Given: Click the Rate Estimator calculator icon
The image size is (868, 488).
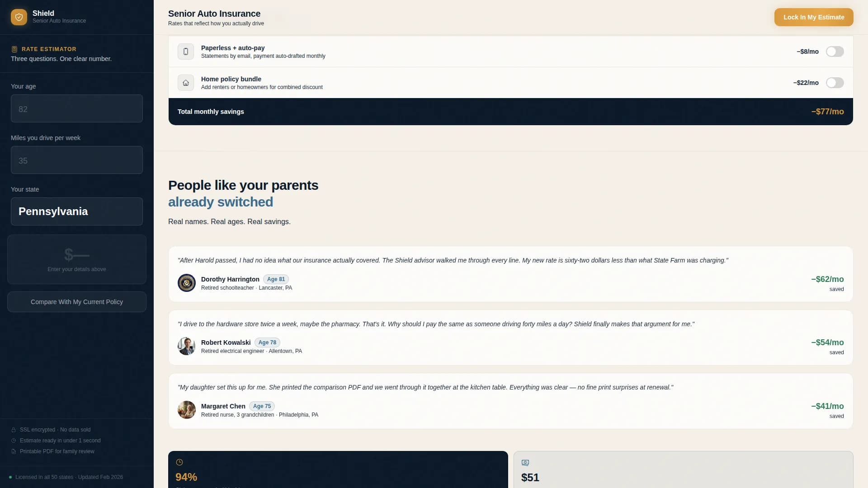Looking at the screenshot, I should pos(14,49).
